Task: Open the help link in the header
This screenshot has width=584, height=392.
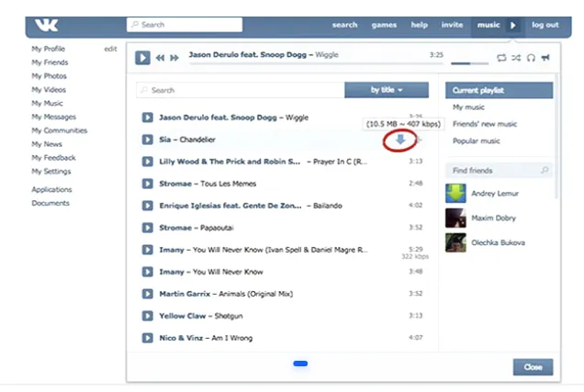Action: [419, 25]
